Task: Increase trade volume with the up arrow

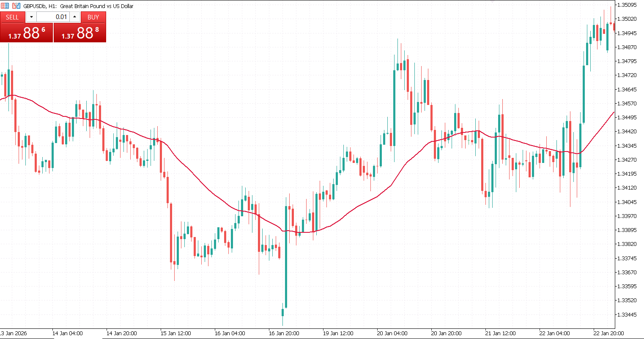Action: pyautogui.click(x=75, y=17)
